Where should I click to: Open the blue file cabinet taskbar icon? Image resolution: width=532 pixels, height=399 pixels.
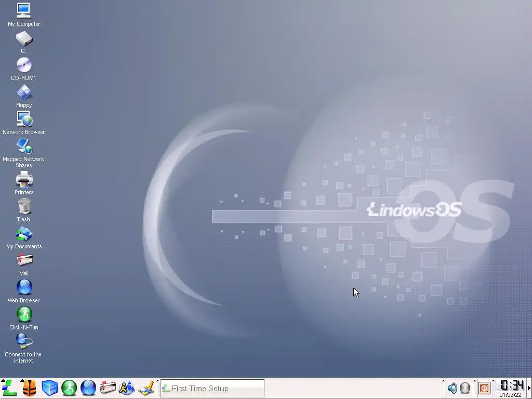(x=49, y=388)
